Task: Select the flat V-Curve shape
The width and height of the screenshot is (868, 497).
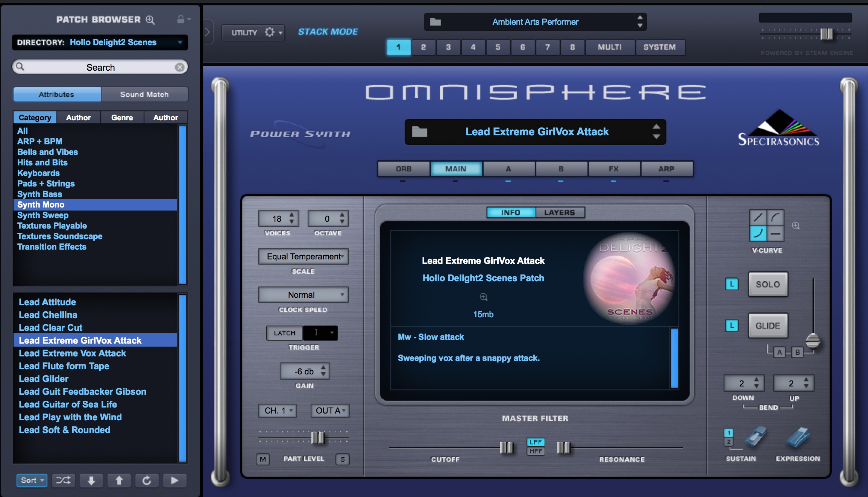Action: (775, 233)
